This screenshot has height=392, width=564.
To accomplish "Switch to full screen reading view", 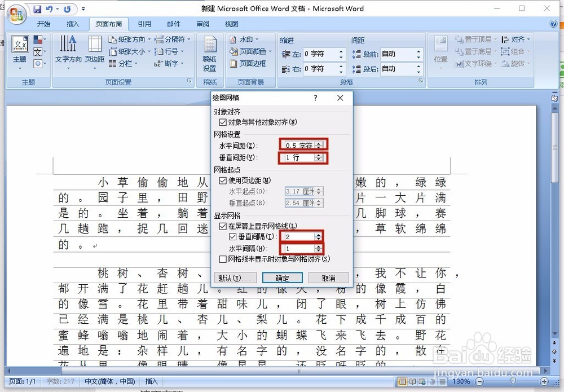I will 413,382.
